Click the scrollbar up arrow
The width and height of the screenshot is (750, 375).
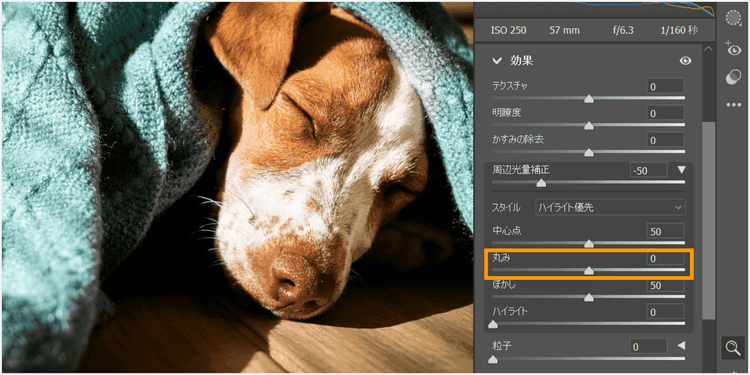coord(708,49)
